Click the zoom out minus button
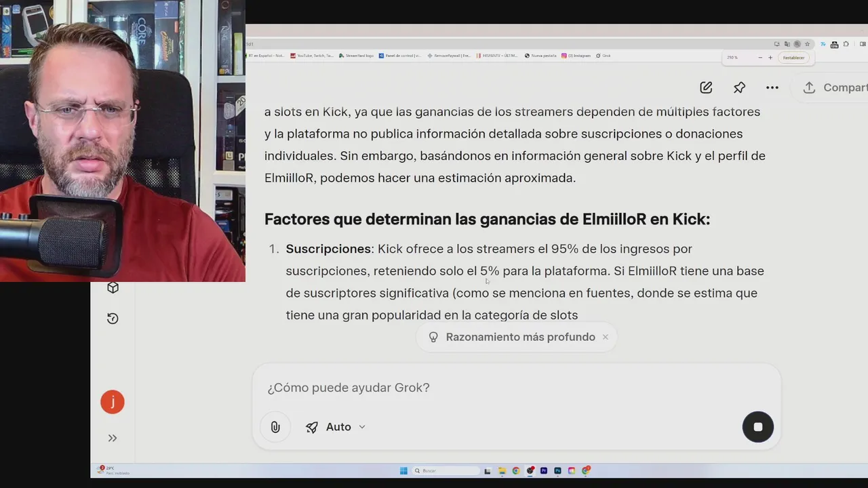Image resolution: width=868 pixels, height=488 pixels. (760, 58)
